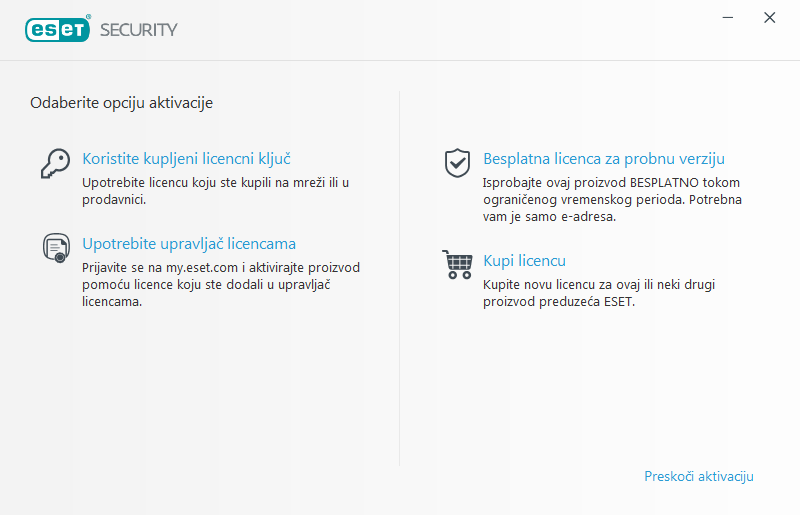Click the license manager document icon
The image size is (800, 515).
coord(55,247)
